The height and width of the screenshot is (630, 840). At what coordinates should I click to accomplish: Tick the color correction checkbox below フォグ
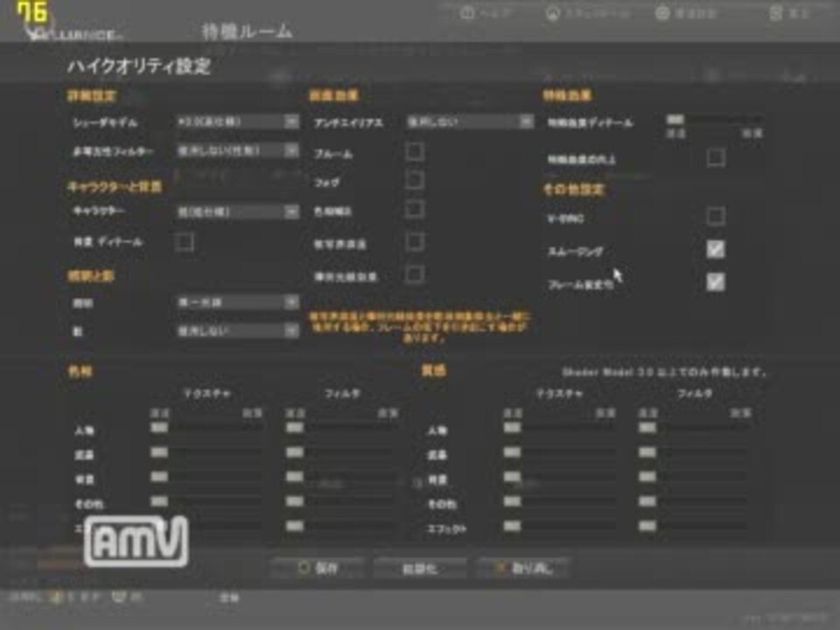tap(415, 209)
